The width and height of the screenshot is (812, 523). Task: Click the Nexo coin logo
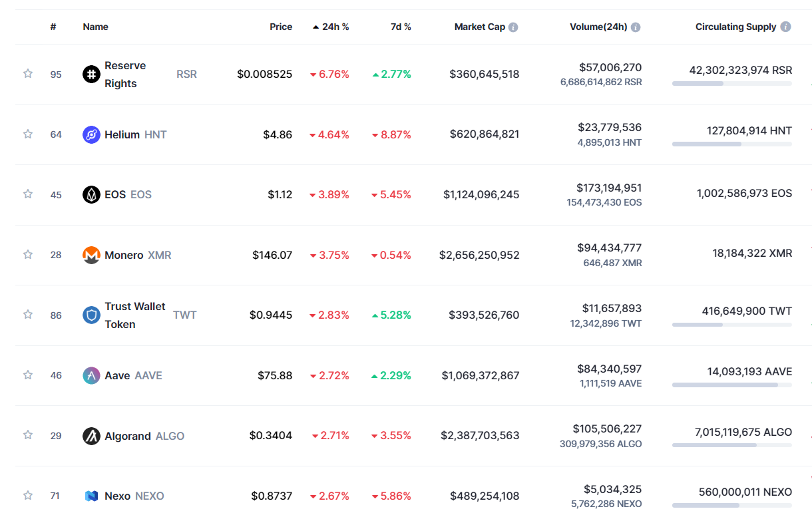91,496
